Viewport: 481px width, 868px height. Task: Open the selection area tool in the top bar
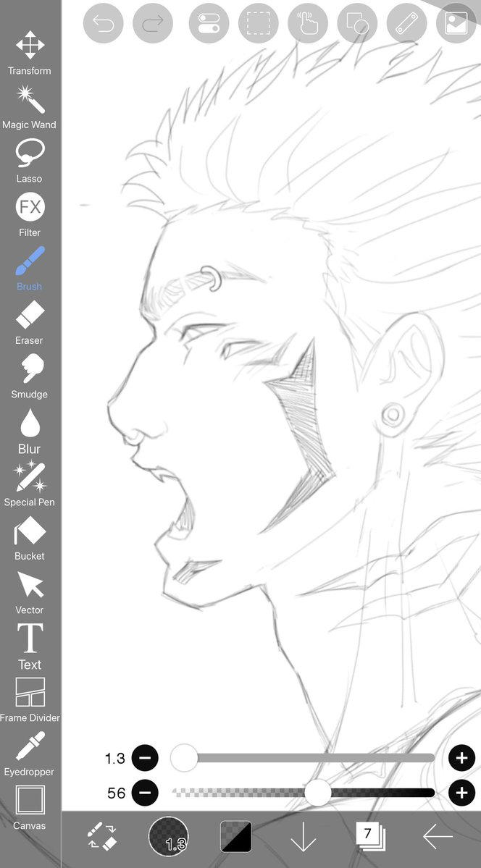pyautogui.click(x=258, y=23)
